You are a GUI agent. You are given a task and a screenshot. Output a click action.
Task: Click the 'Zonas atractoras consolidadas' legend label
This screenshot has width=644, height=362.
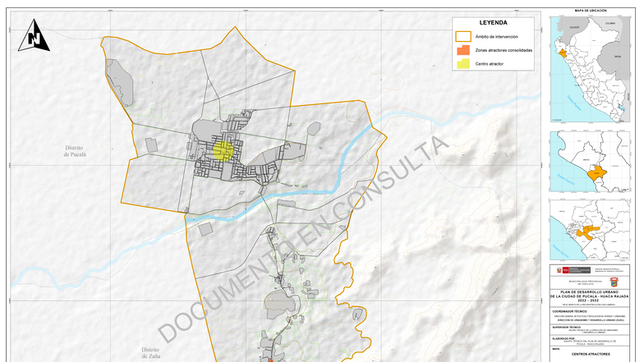tap(504, 51)
